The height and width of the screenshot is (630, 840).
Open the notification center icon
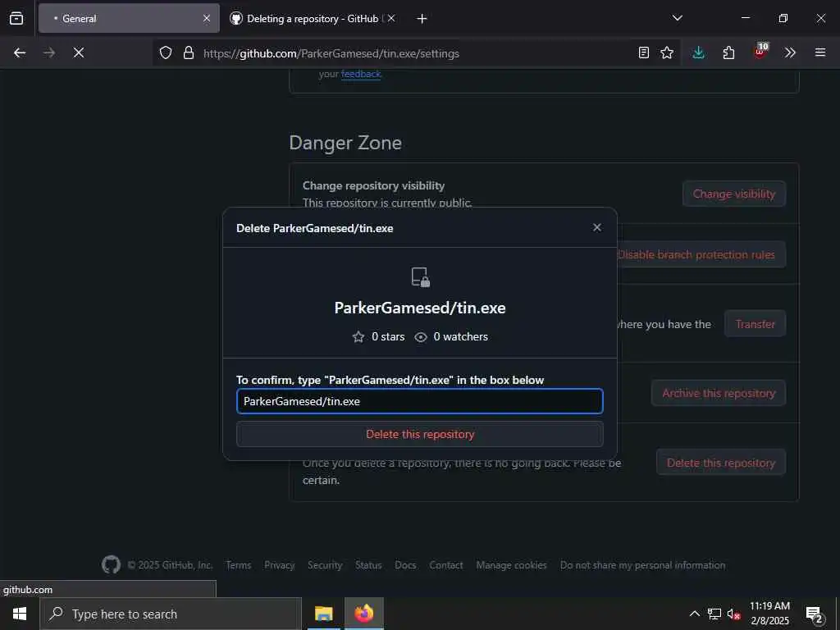815,614
